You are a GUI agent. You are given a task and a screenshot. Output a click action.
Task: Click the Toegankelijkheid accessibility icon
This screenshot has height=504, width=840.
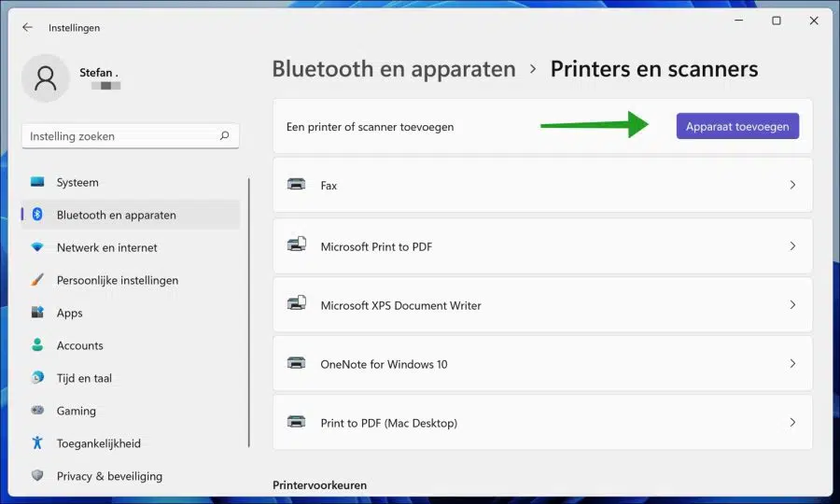tap(37, 443)
